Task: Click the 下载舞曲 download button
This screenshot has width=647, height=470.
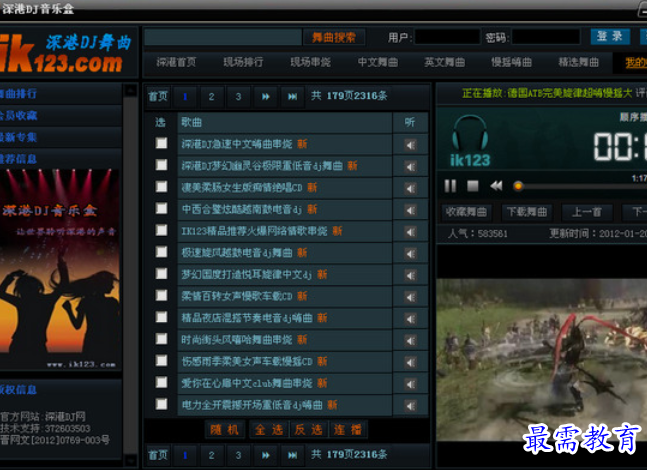Action: click(527, 212)
